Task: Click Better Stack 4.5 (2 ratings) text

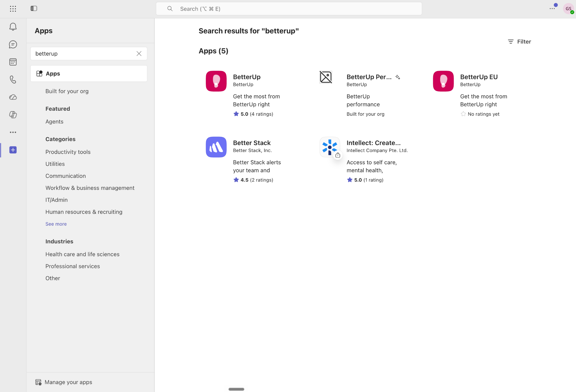Action: point(253,180)
